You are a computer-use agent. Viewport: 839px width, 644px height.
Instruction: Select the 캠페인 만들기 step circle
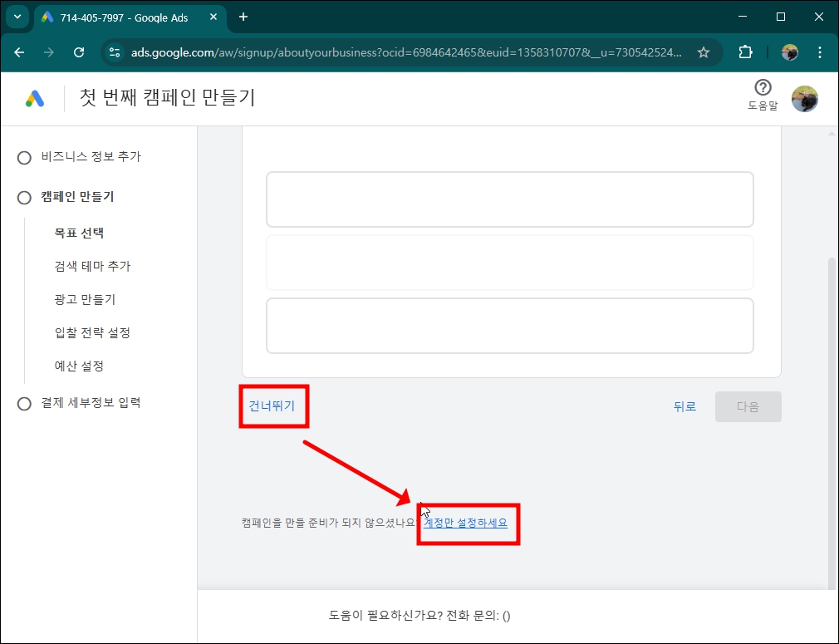point(24,196)
